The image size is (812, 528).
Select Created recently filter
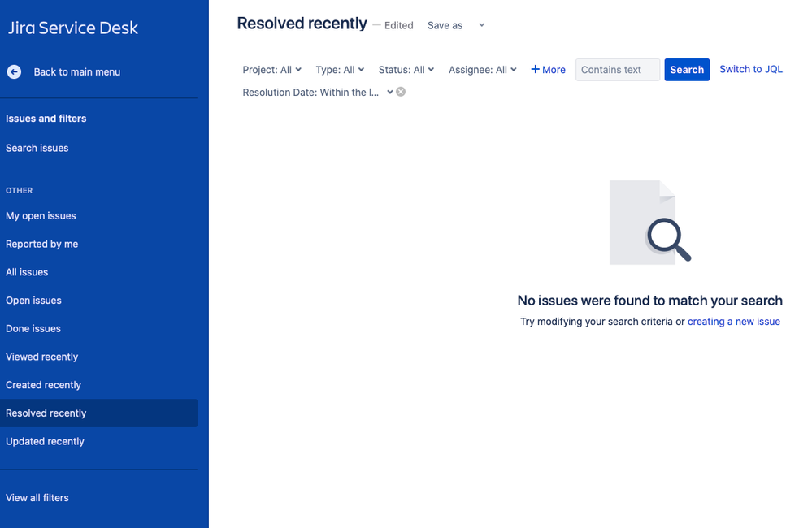pos(44,385)
